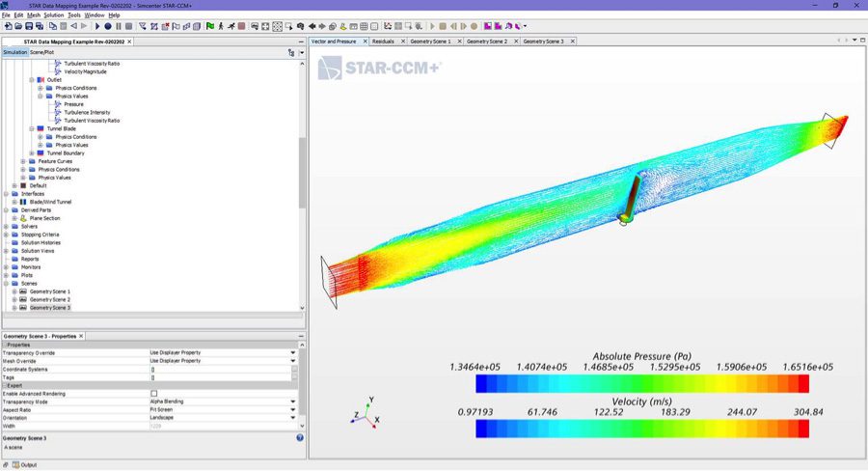Click the Save simulation disk icon
The width and height of the screenshot is (868, 471).
click(x=29, y=26)
